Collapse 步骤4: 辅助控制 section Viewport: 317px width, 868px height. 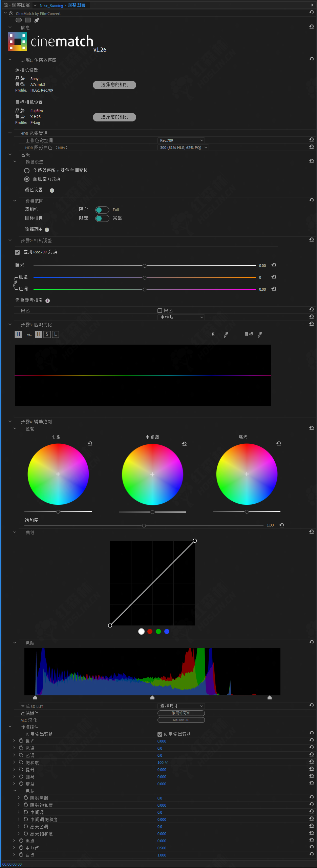pos(10,421)
